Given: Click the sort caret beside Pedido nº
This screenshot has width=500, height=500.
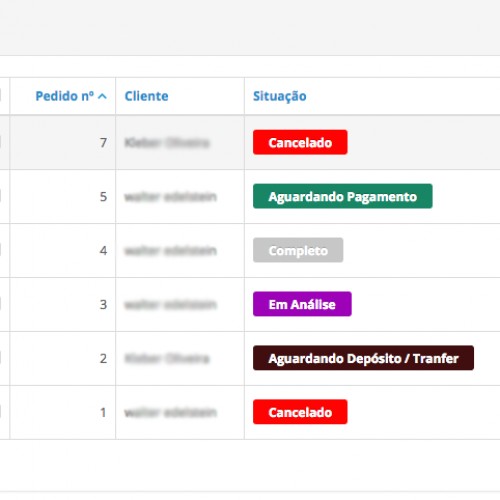Looking at the screenshot, I should pyautogui.click(x=102, y=97).
